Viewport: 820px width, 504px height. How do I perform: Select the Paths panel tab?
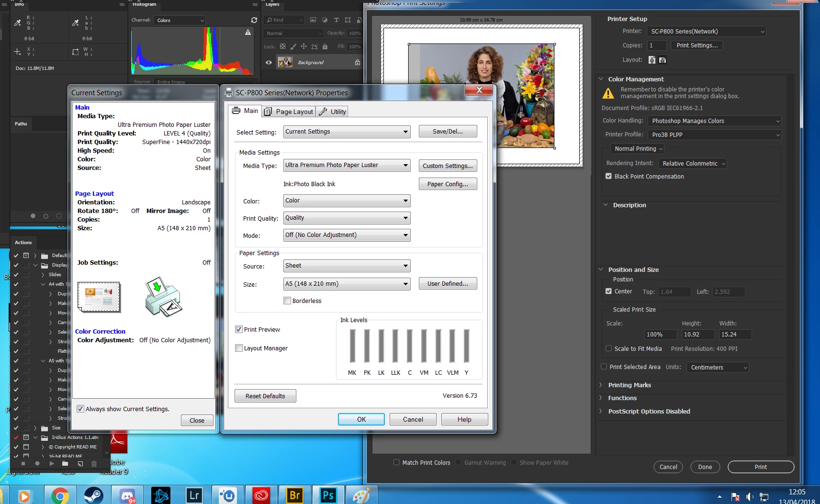21,123
